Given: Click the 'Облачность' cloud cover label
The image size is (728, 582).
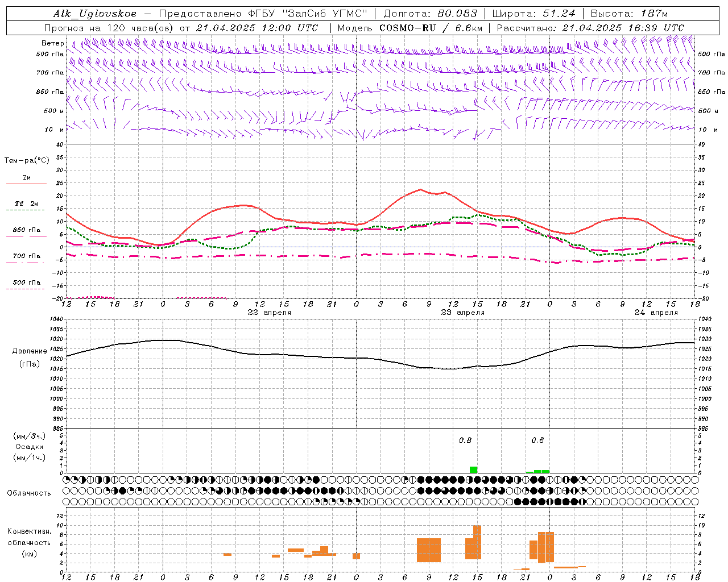Looking at the screenshot, I should pyautogui.click(x=29, y=493).
